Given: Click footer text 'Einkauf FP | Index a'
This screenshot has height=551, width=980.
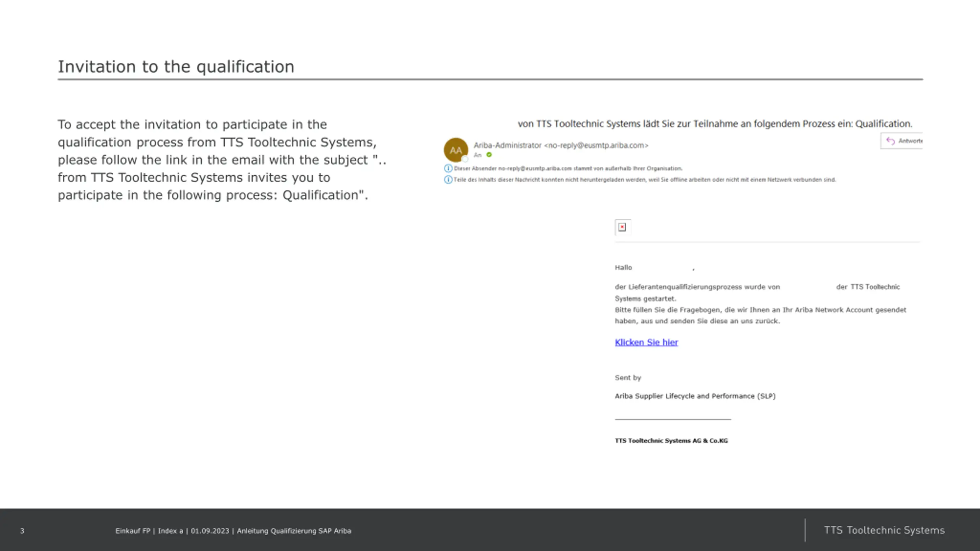Looking at the screenshot, I should [149, 531].
